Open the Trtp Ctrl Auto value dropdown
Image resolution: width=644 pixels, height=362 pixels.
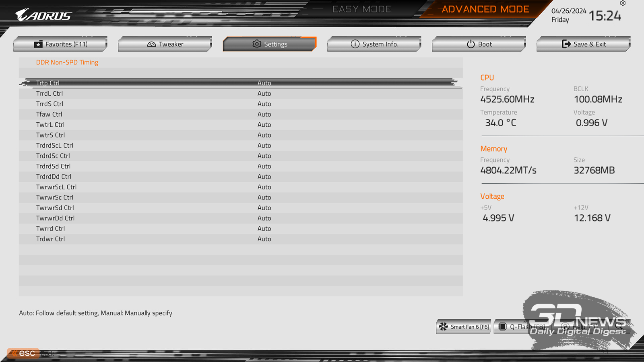pos(264,83)
